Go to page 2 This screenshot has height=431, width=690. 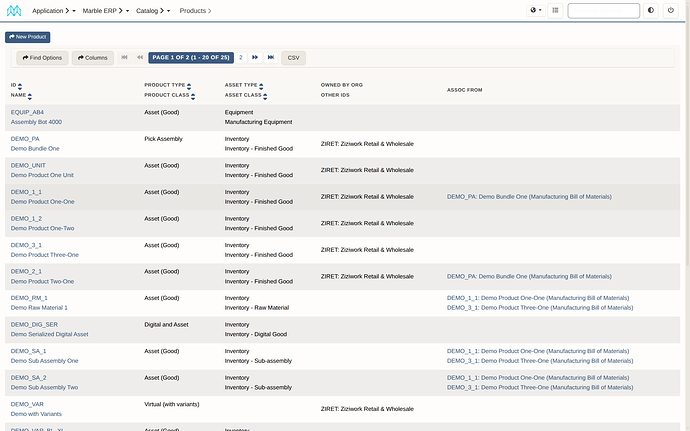tap(241, 57)
